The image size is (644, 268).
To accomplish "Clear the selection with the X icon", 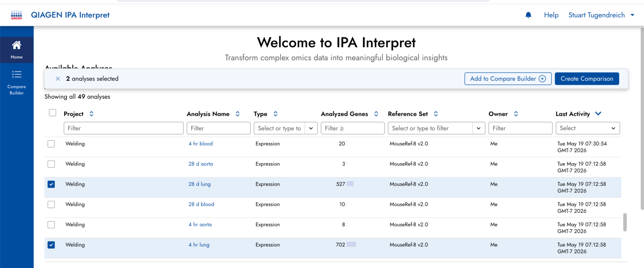I will click(x=58, y=79).
